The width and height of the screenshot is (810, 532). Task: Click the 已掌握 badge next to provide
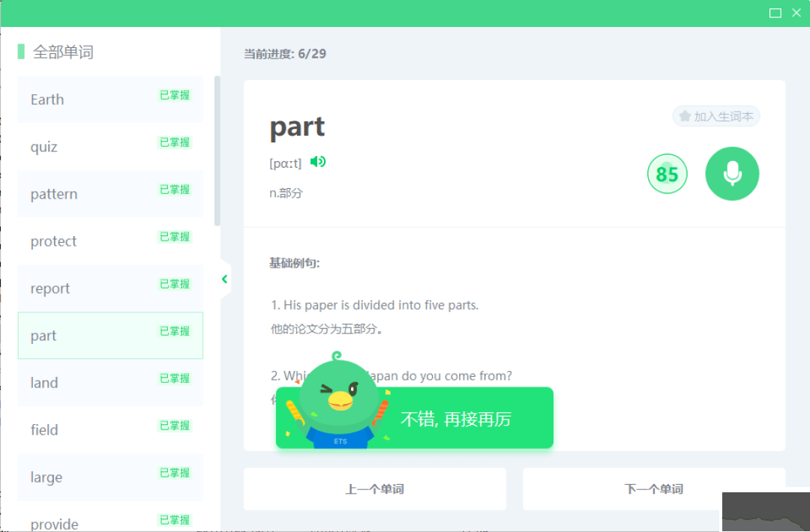(175, 519)
